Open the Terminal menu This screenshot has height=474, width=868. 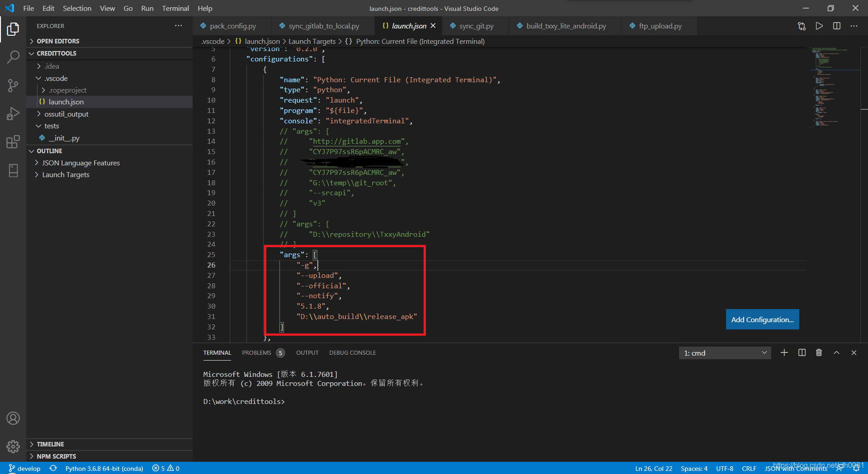click(175, 8)
